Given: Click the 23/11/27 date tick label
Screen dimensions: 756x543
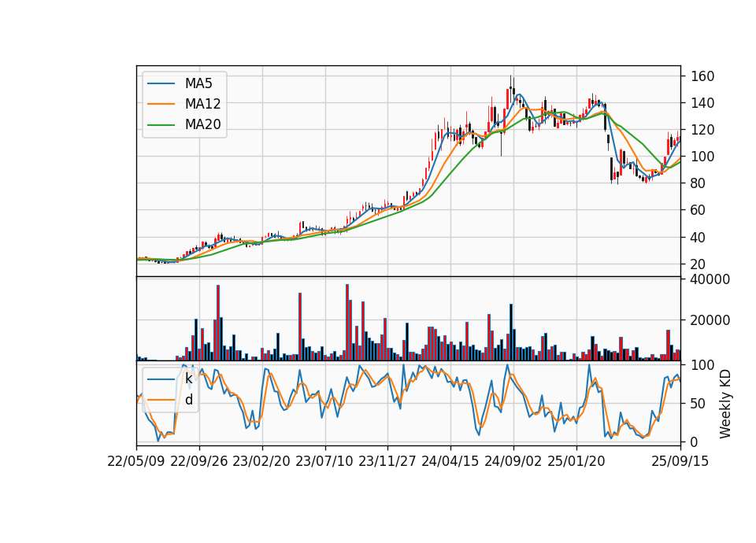Looking at the screenshot, I should [x=387, y=462].
